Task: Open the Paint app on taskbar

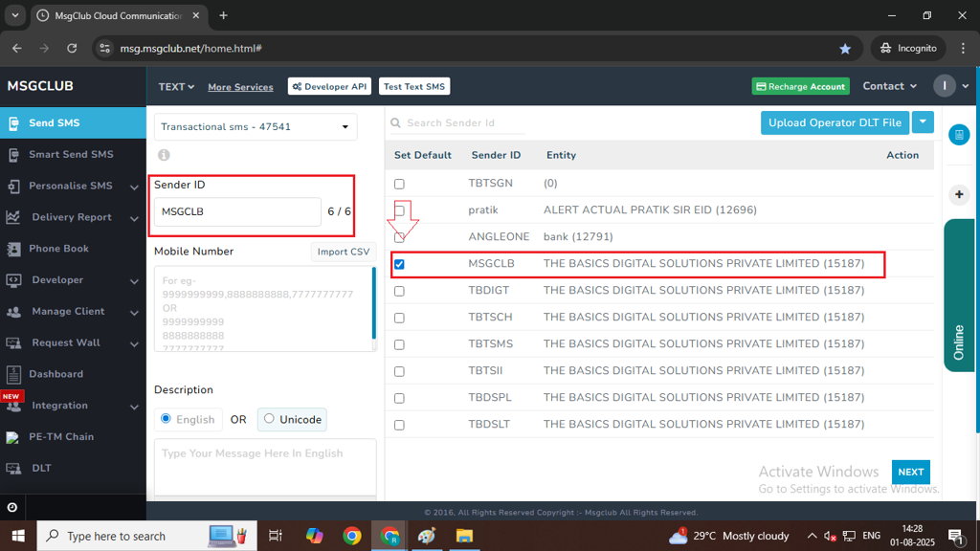Action: [x=427, y=536]
